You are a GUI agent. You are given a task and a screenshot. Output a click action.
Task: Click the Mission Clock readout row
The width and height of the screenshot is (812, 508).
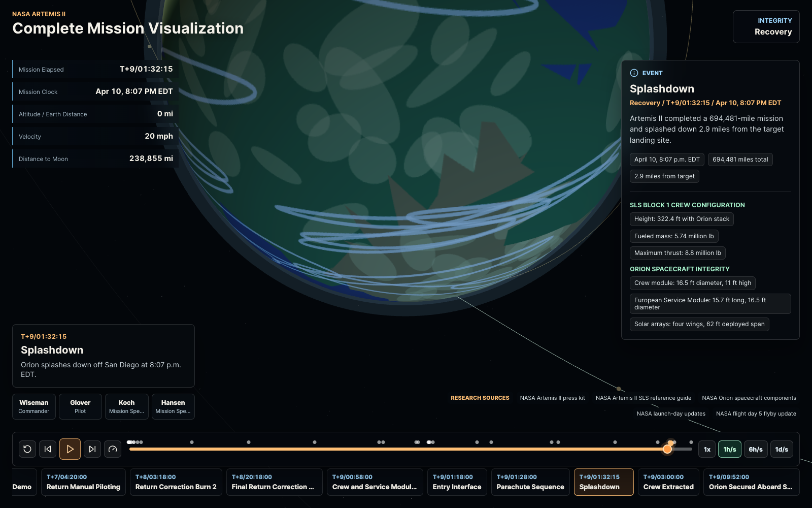95,91
